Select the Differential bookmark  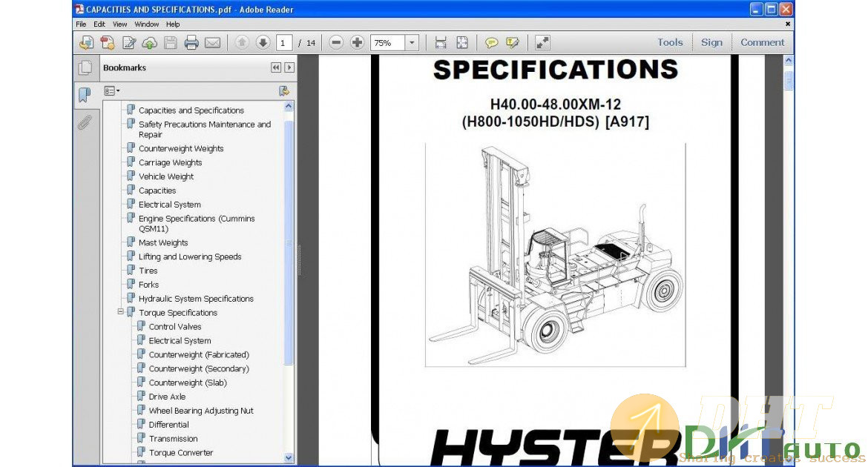pos(169,425)
